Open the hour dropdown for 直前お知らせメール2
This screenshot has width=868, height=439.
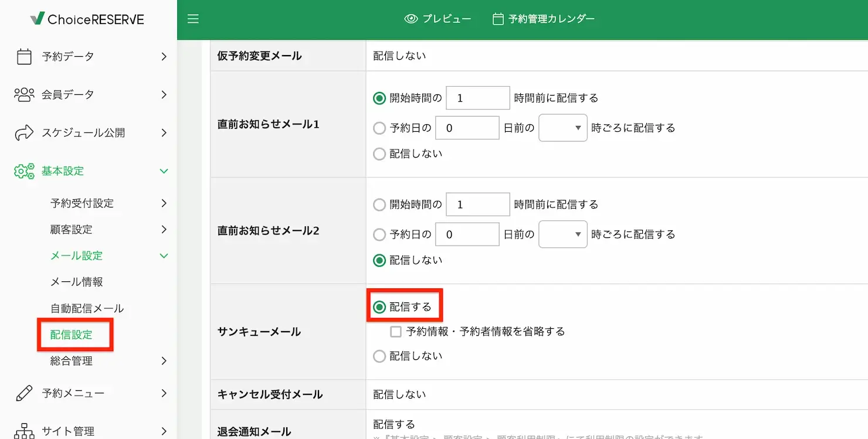[x=563, y=234]
